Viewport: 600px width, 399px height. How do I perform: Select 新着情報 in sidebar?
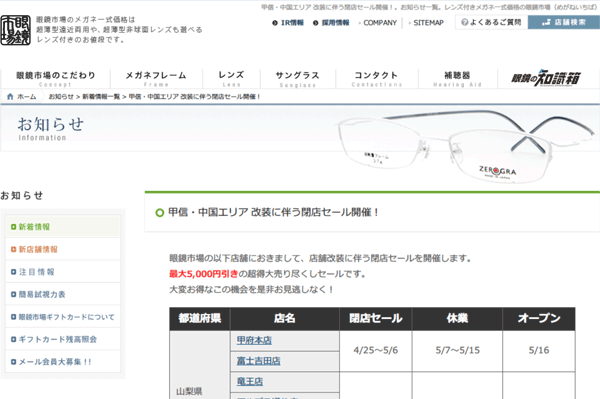[x=63, y=227]
